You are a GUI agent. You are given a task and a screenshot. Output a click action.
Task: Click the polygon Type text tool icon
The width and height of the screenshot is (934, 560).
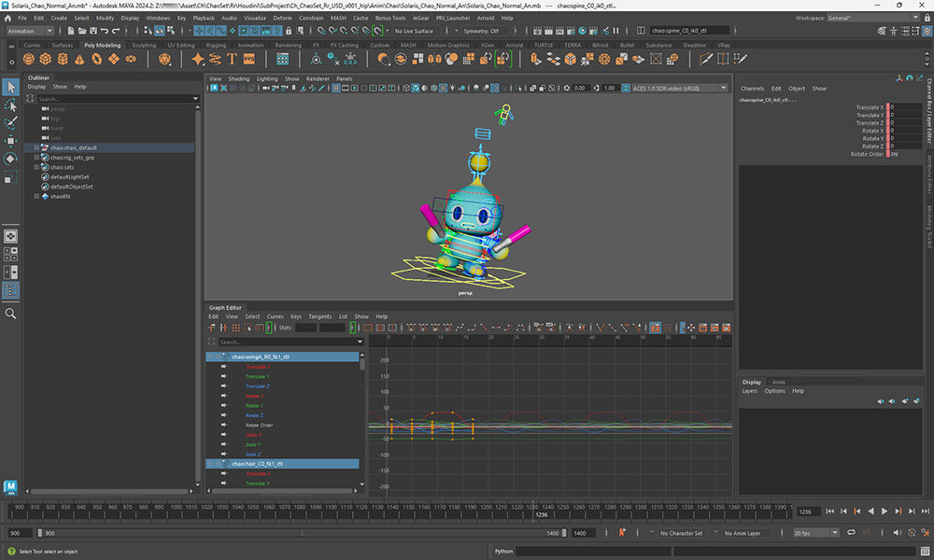pyautogui.click(x=232, y=59)
